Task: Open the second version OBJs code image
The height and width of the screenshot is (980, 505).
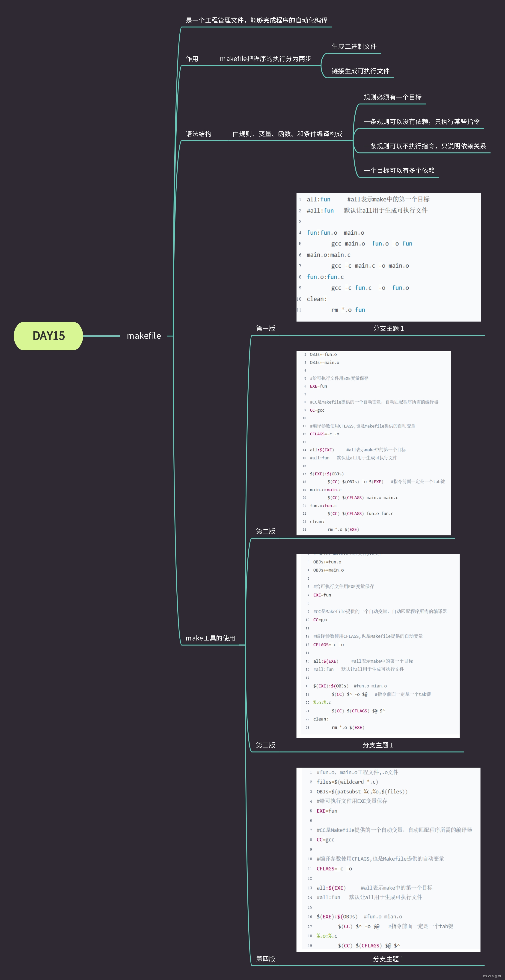Action: 373,443
